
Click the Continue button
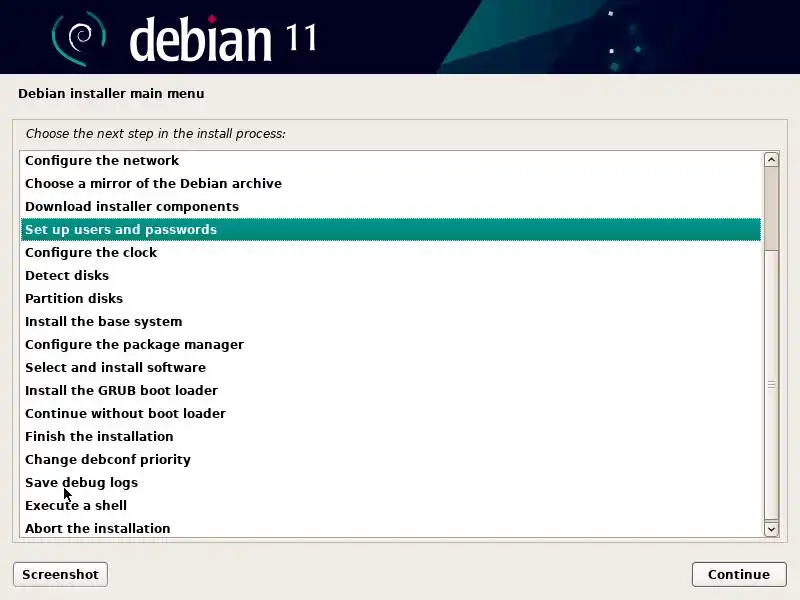pyautogui.click(x=739, y=574)
